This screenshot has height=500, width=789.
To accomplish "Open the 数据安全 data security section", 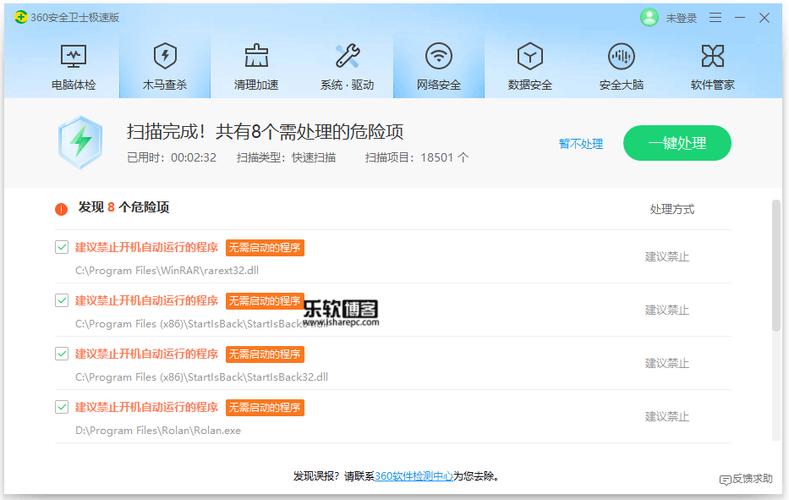I will (530, 67).
